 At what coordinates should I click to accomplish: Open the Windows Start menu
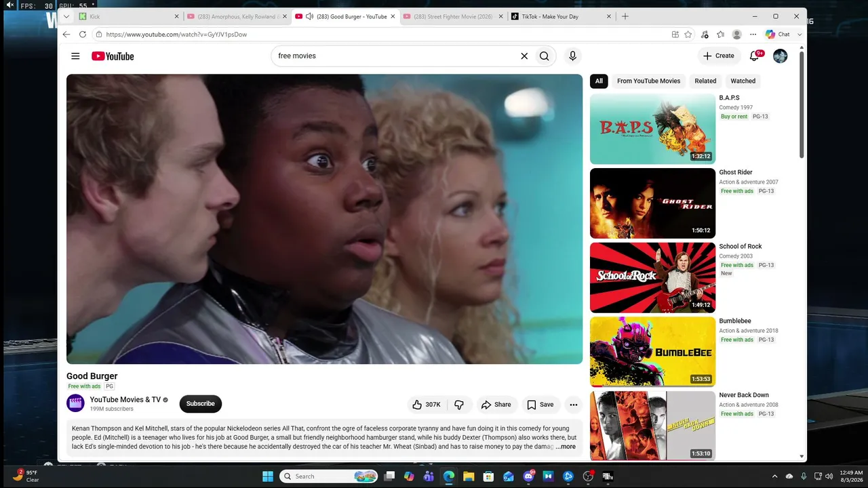pos(268,476)
